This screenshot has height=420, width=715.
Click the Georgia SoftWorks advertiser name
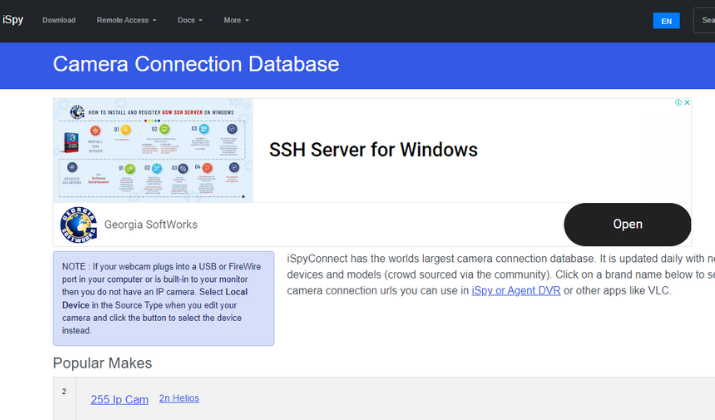(150, 224)
